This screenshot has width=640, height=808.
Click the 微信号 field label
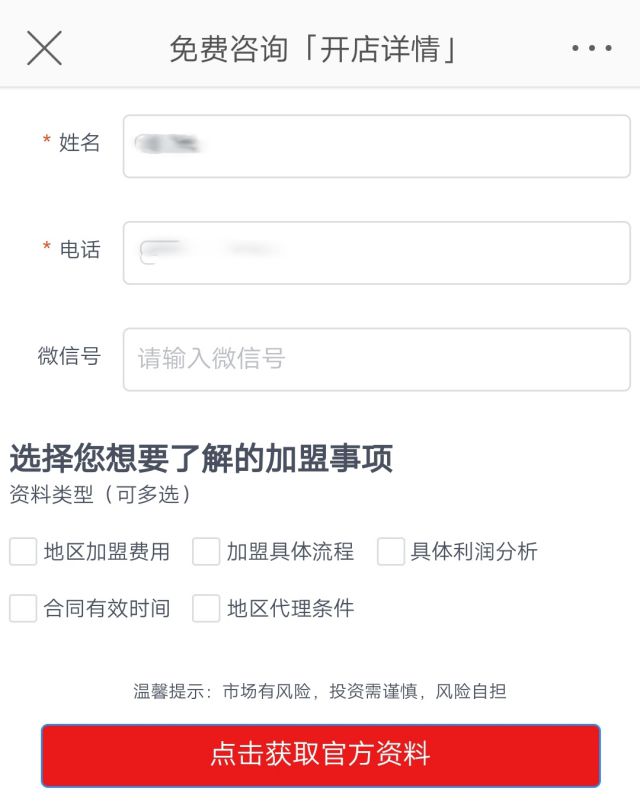[x=69, y=356]
